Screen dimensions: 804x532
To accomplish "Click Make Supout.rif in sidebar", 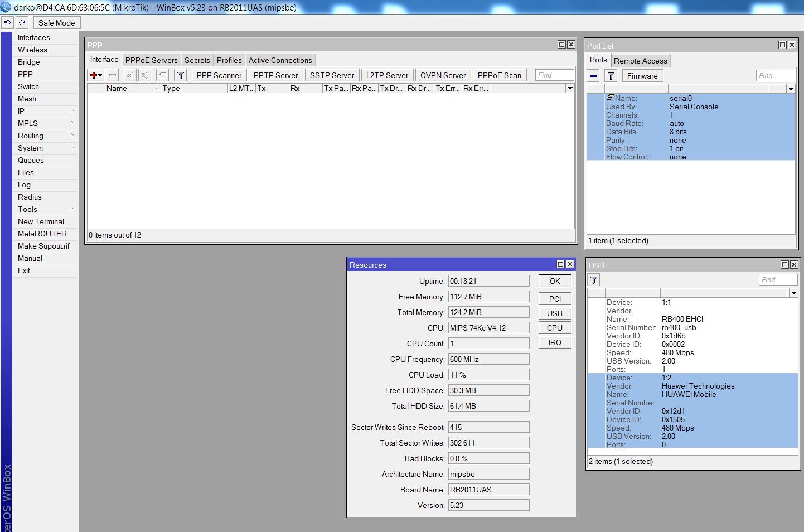I will point(46,246).
